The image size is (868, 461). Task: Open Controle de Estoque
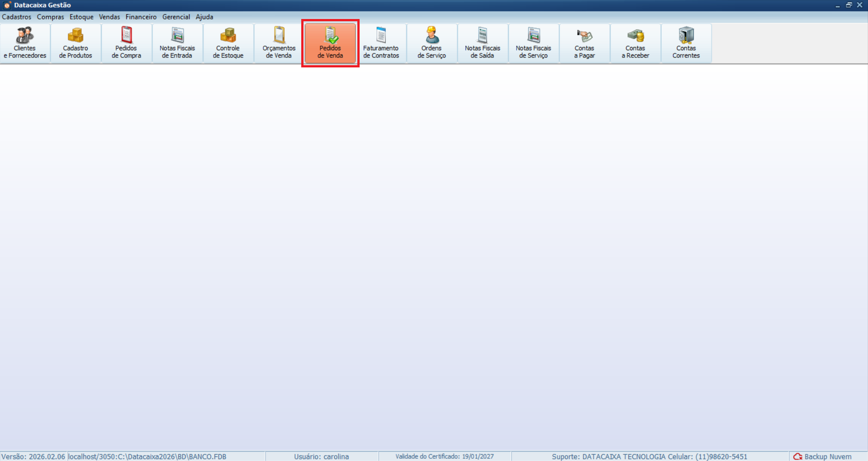228,43
